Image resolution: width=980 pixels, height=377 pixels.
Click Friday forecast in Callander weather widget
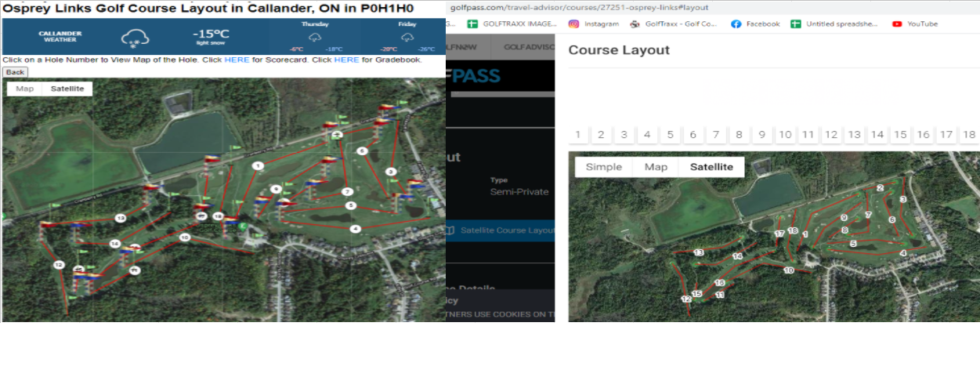[407, 36]
